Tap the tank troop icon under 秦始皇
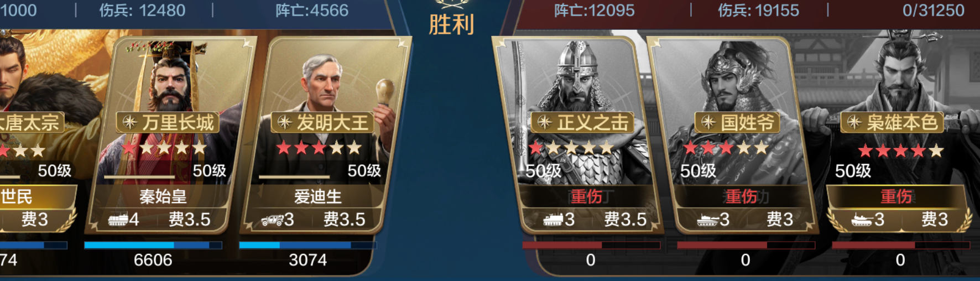The width and height of the screenshot is (980, 281). (x=118, y=220)
